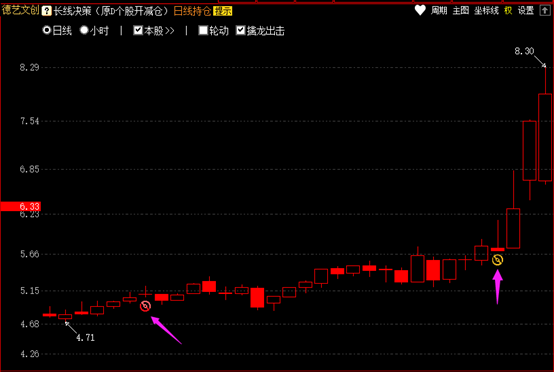Click the up arrow icon at top right
Screen dimensions: 554x372
(x=544, y=11)
